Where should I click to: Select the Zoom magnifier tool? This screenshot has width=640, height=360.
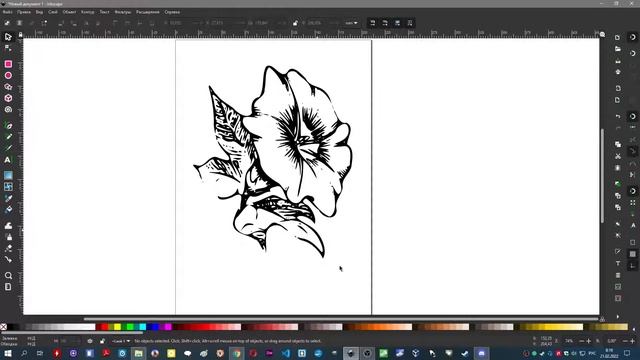tap(8, 276)
